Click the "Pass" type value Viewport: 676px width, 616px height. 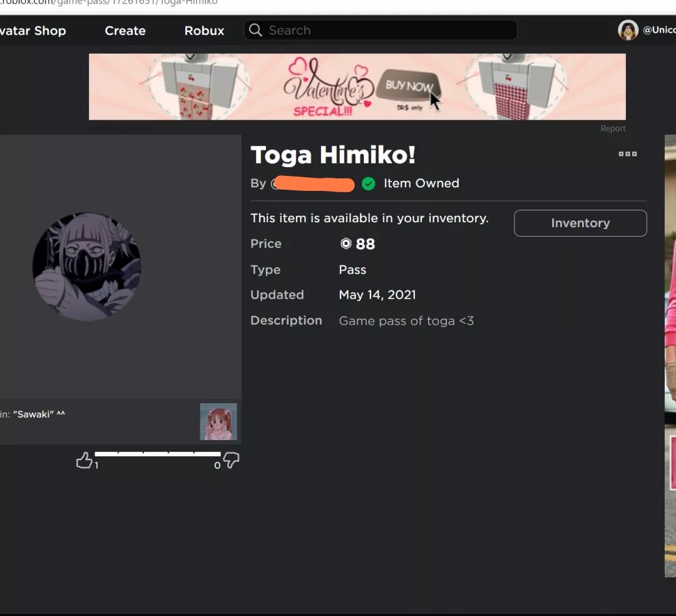click(x=352, y=270)
